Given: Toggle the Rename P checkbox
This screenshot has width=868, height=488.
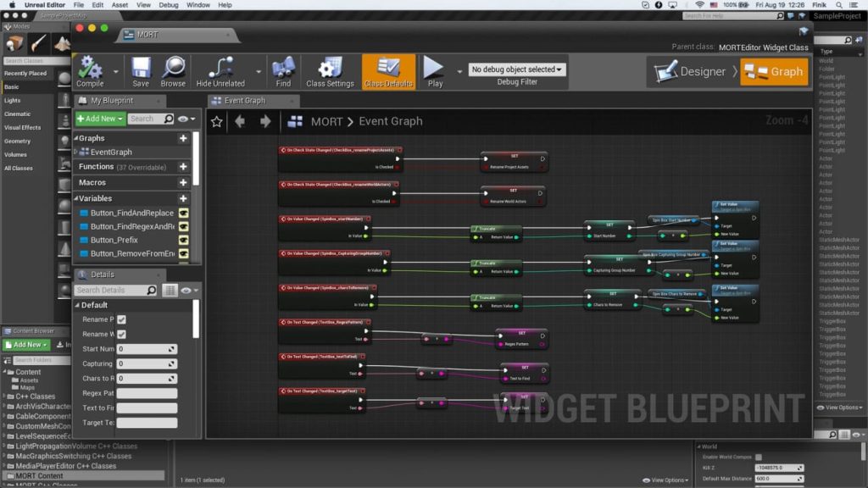Looking at the screenshot, I should [121, 319].
